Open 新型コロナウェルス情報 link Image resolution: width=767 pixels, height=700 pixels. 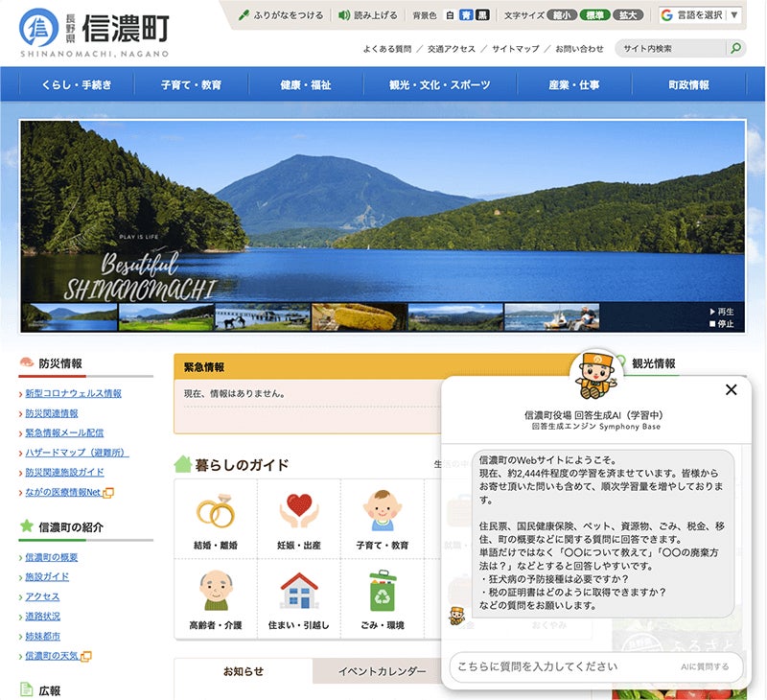coord(74,393)
